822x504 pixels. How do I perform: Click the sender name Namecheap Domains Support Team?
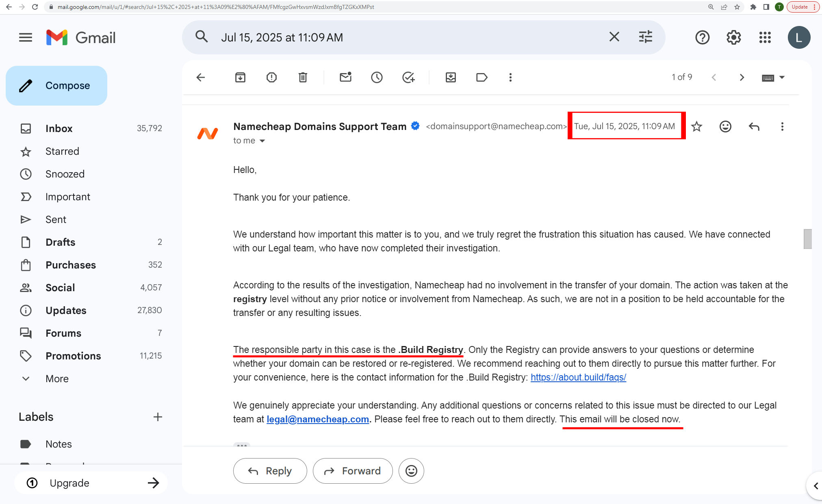click(x=320, y=126)
